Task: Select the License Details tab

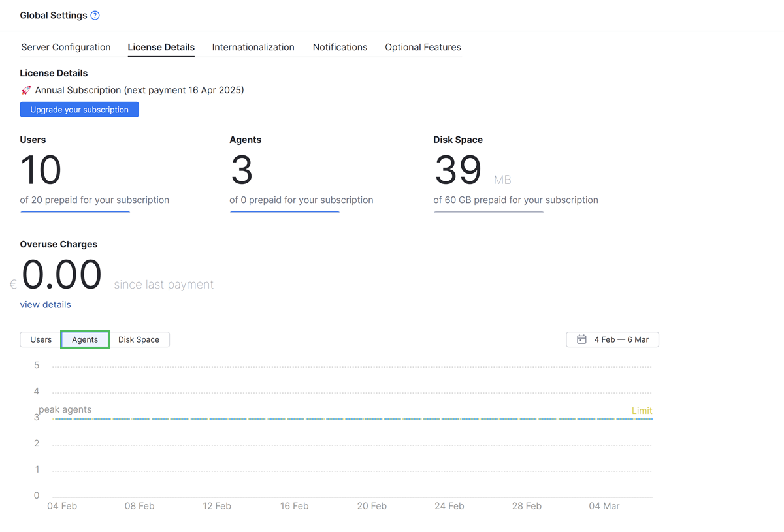Action: (x=161, y=47)
